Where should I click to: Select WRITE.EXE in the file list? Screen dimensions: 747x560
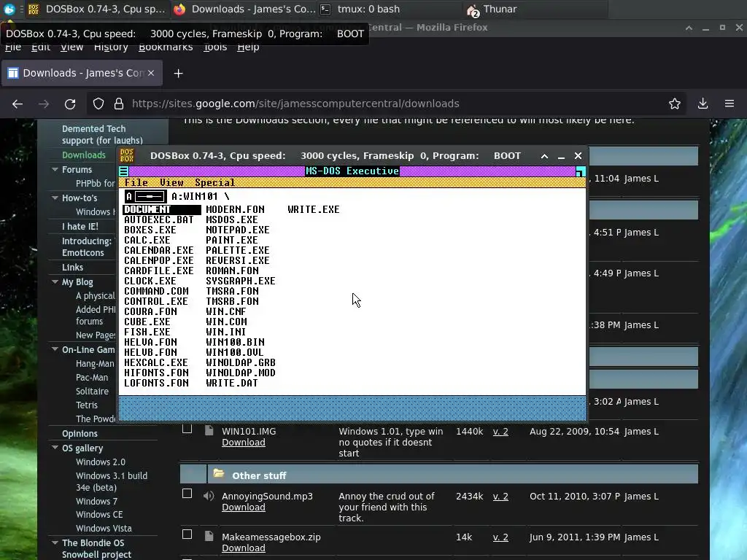pyautogui.click(x=314, y=209)
